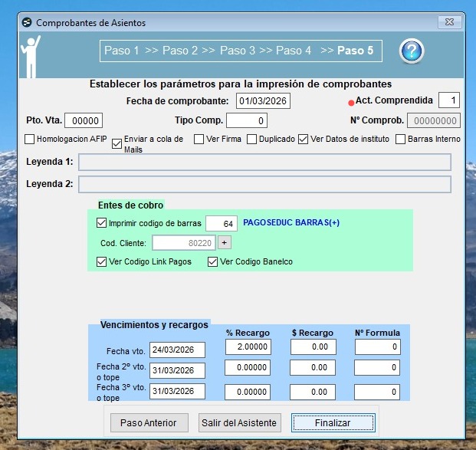Click the wizard assistant figure icon
The image size is (476, 450).
(x=31, y=57)
